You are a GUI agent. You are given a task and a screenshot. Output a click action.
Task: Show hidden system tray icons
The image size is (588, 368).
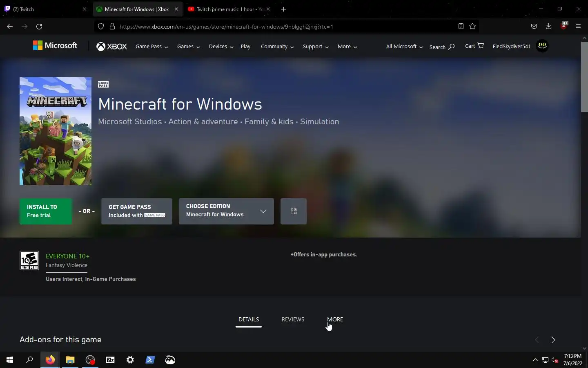tap(535, 360)
